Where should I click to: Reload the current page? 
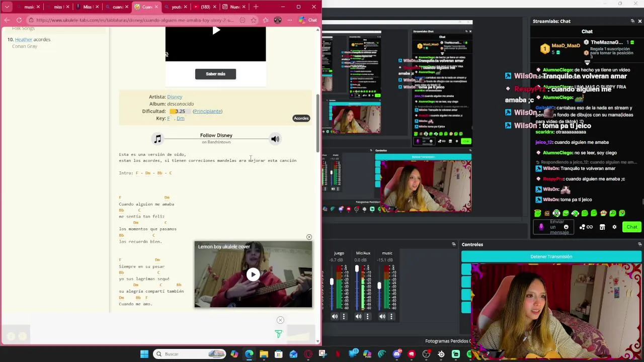[x=19, y=20]
